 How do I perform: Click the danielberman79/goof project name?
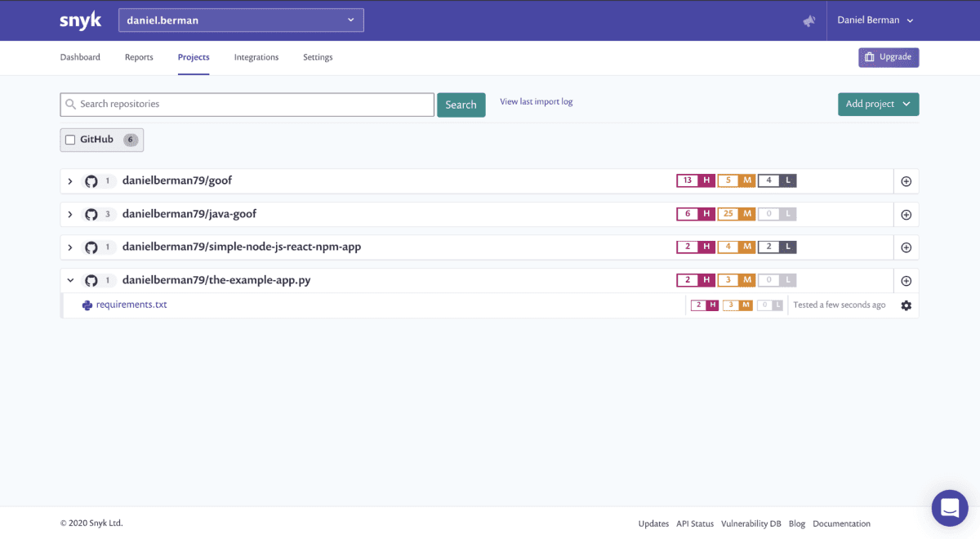(177, 180)
